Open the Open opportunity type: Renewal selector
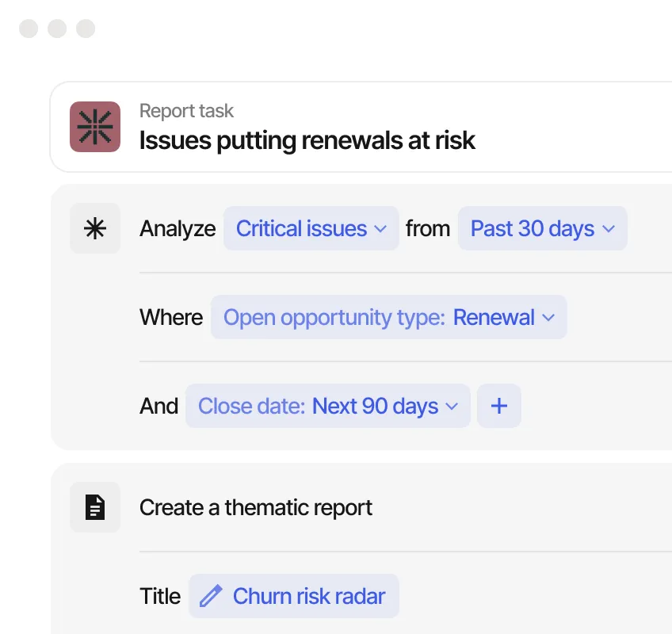Screen dimensions: 672x634 point(388,317)
